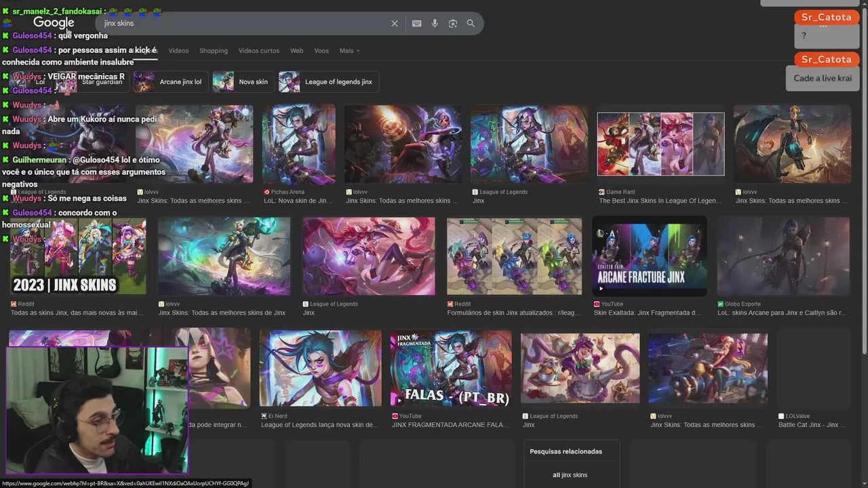
Task: Open the Pichau Arena Jinx skin image
Action: point(298,144)
